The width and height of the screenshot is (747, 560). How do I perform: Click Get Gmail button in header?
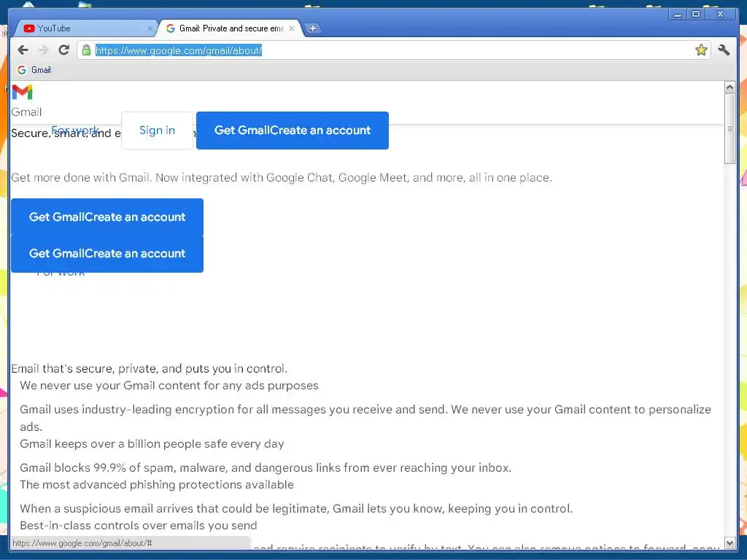coord(293,131)
